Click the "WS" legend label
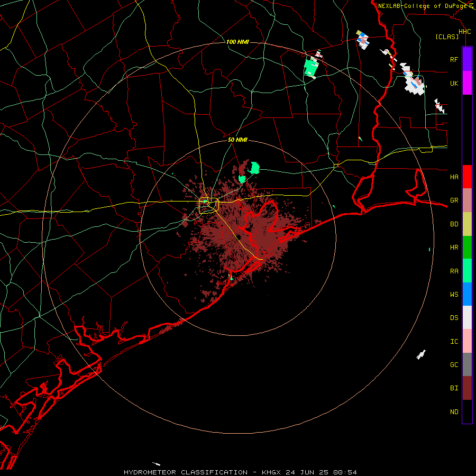This screenshot has height=476, width=476. click(454, 294)
